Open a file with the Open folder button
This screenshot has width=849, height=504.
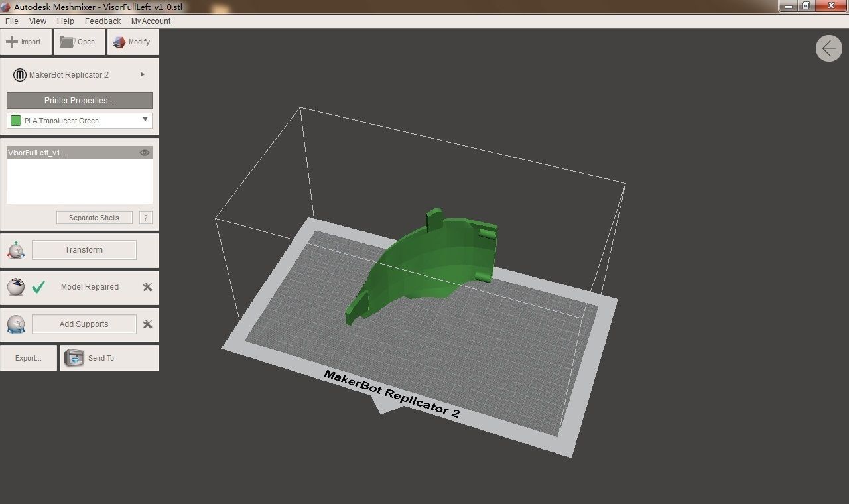click(79, 42)
